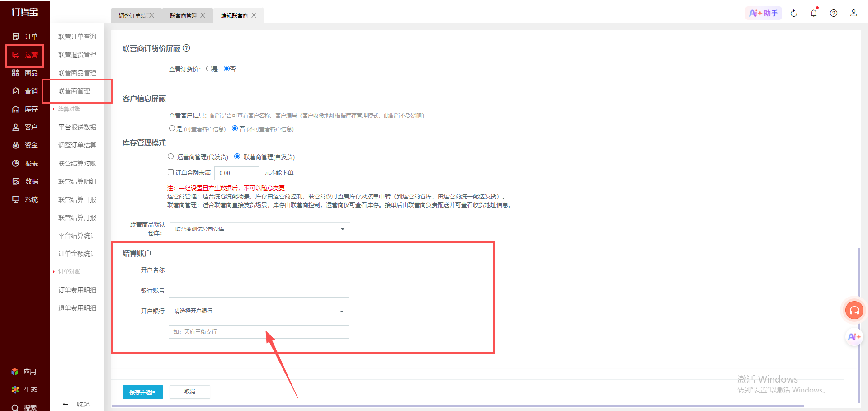Select 是 for 查看订货价

click(209, 69)
